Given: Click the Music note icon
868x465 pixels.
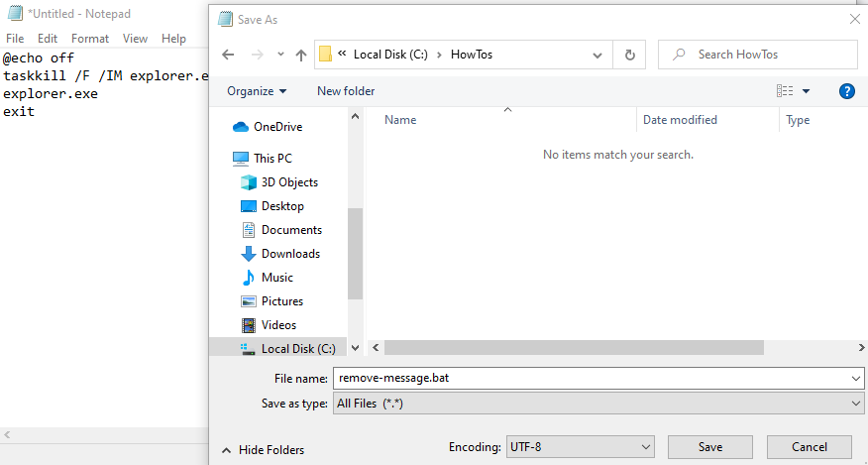Looking at the screenshot, I should pyautogui.click(x=249, y=277).
